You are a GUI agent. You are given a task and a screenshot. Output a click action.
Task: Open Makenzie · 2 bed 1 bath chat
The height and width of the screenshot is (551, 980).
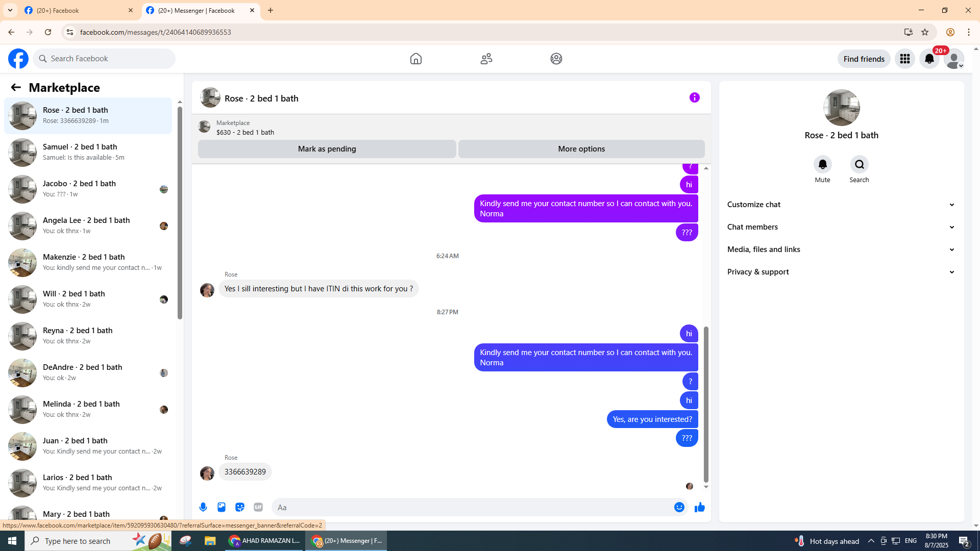(x=88, y=263)
